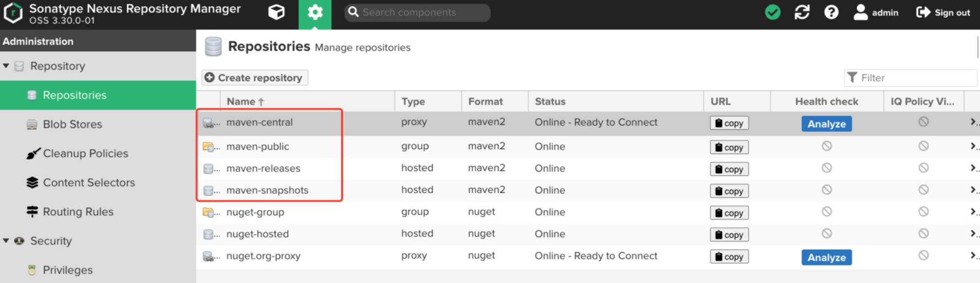This screenshot has height=283, width=980.
Task: Expand maven-releases row chevron
Action: coord(973,167)
